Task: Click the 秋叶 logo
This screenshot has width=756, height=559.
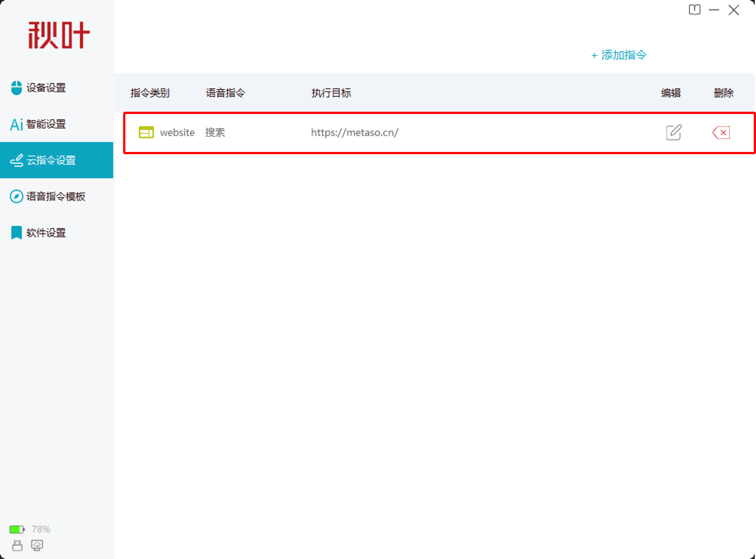Action: pyautogui.click(x=59, y=35)
